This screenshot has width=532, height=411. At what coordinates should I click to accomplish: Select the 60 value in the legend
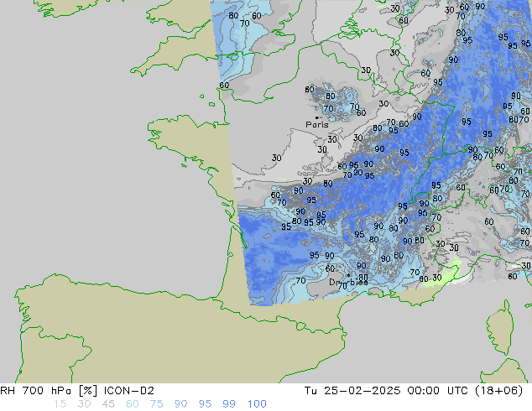[x=133, y=403]
